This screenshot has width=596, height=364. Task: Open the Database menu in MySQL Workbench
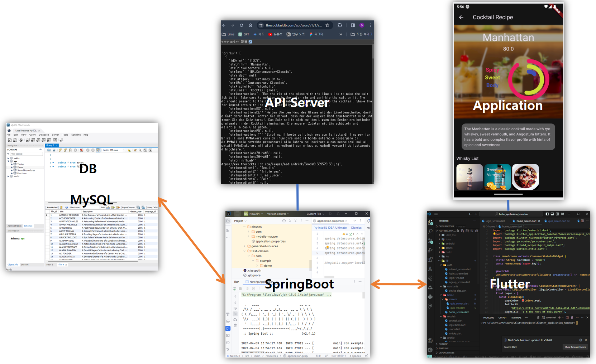click(44, 135)
